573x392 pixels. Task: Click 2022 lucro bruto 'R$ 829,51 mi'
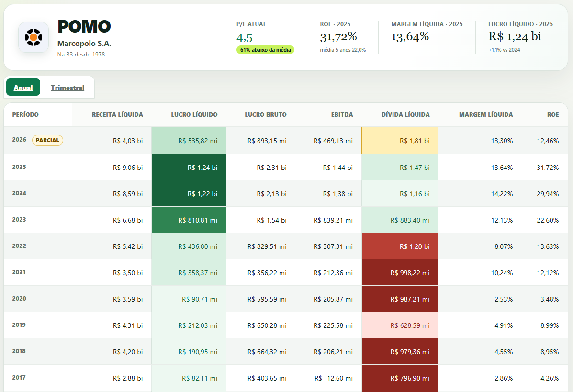click(x=267, y=246)
